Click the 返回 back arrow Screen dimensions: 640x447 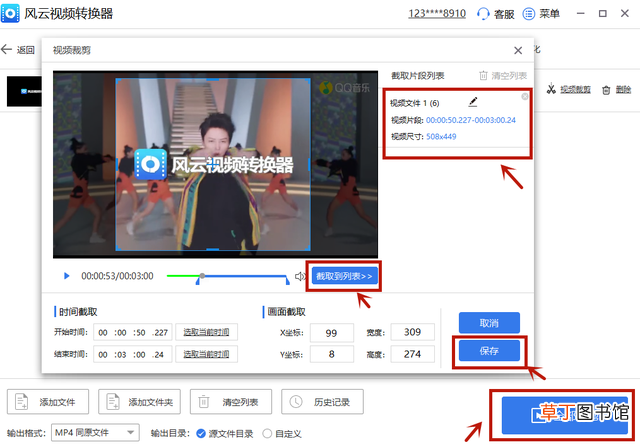tap(6, 50)
